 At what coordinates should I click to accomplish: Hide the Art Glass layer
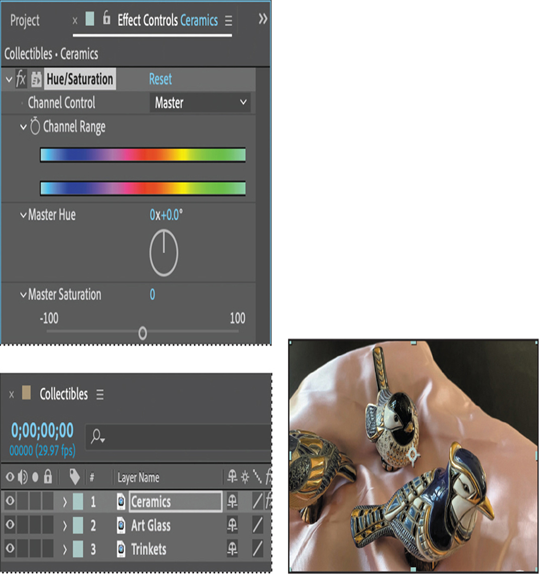pos(10,524)
